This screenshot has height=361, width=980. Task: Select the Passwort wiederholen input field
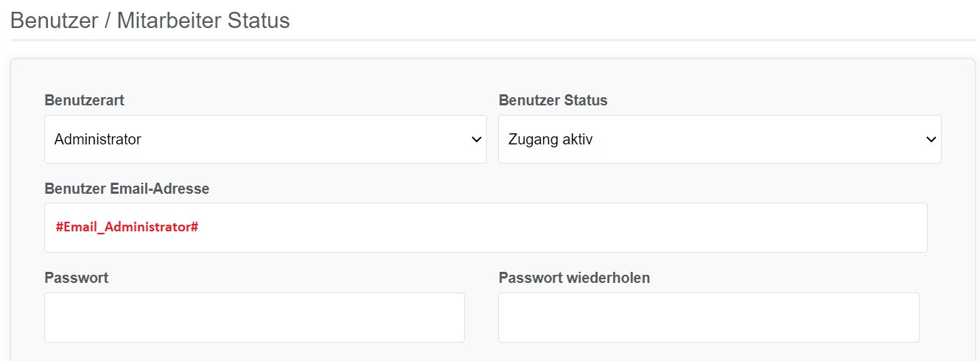(x=709, y=318)
